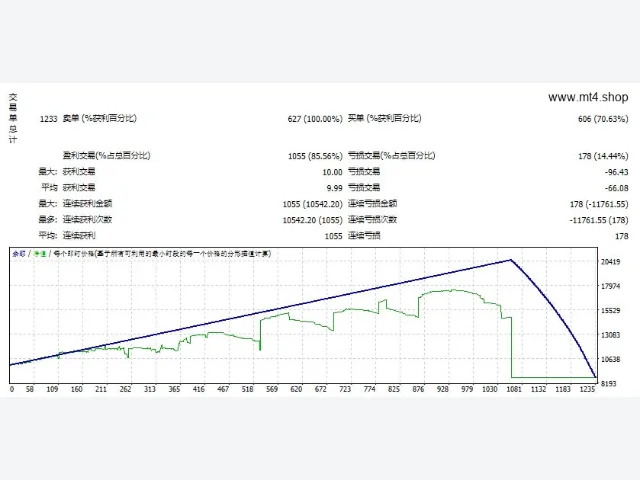Viewport: 640px width, 480px height.
Task: Select x-axis tick 211
Action: pos(101,389)
